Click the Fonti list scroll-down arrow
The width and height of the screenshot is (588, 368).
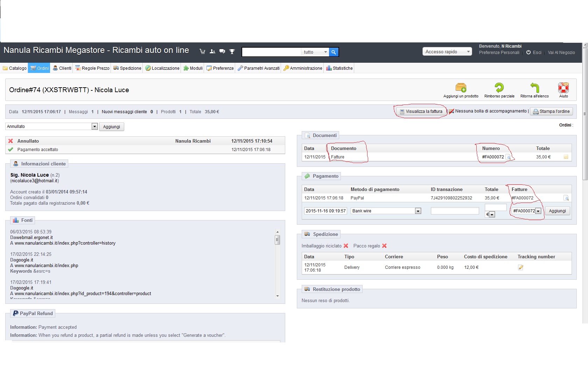278,296
